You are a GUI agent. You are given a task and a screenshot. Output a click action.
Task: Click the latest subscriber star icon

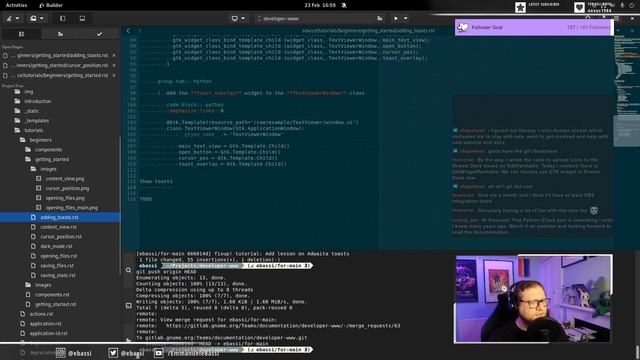coord(520,7)
